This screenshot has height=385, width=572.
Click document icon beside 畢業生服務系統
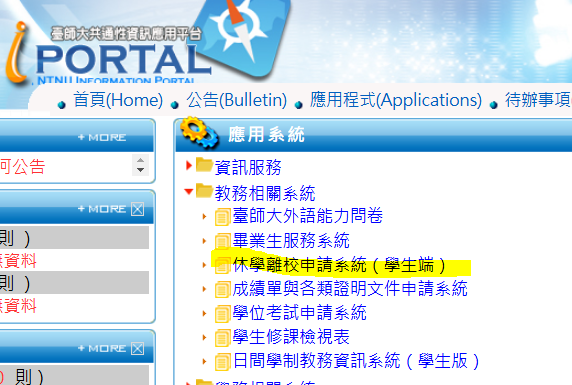[x=222, y=242]
